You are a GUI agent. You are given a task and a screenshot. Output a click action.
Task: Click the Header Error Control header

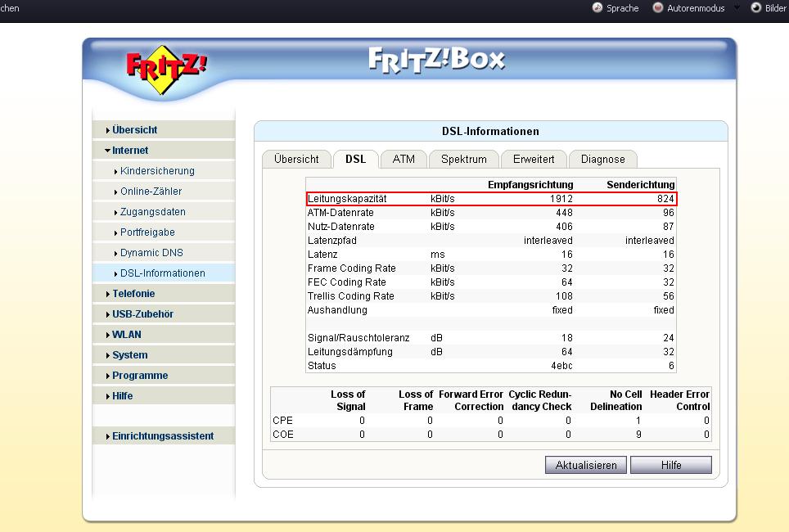click(679, 400)
